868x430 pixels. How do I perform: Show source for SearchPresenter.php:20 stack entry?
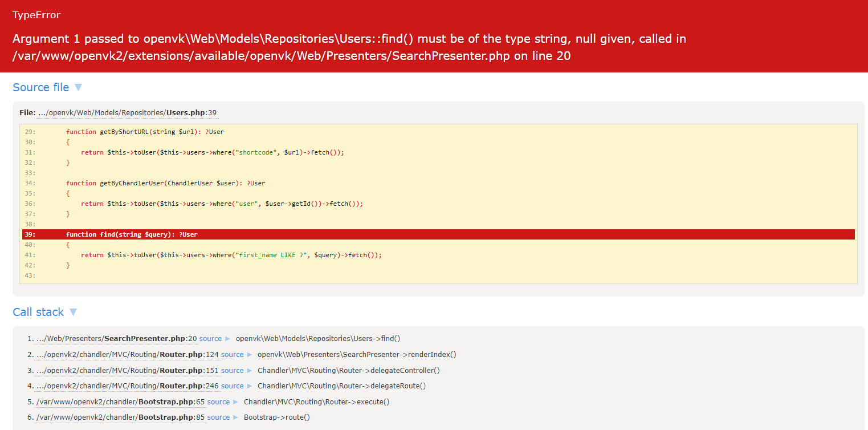tap(215, 339)
